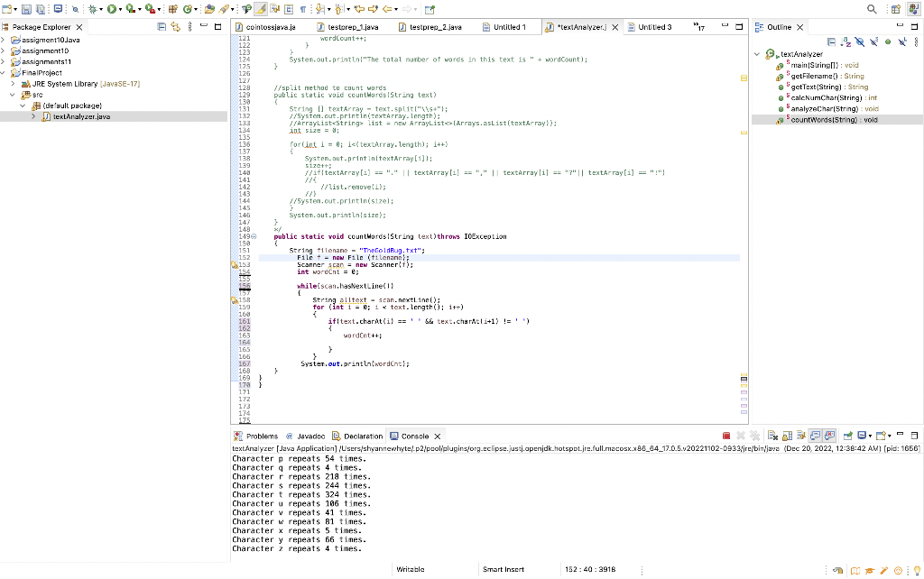
Task: Collapse the textAnalyzer node in Outline
Action: pyautogui.click(x=757, y=53)
